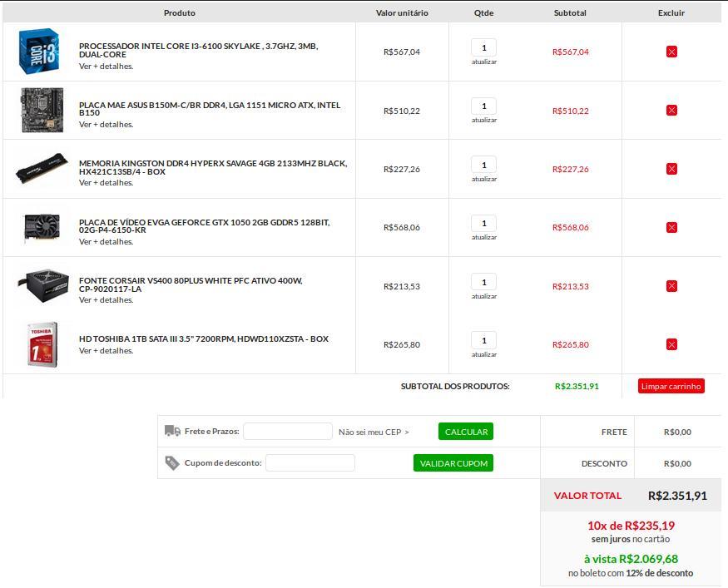Remove Kingston HyperX Savage memory item
The height and width of the screenshot is (588, 728).
(671, 169)
